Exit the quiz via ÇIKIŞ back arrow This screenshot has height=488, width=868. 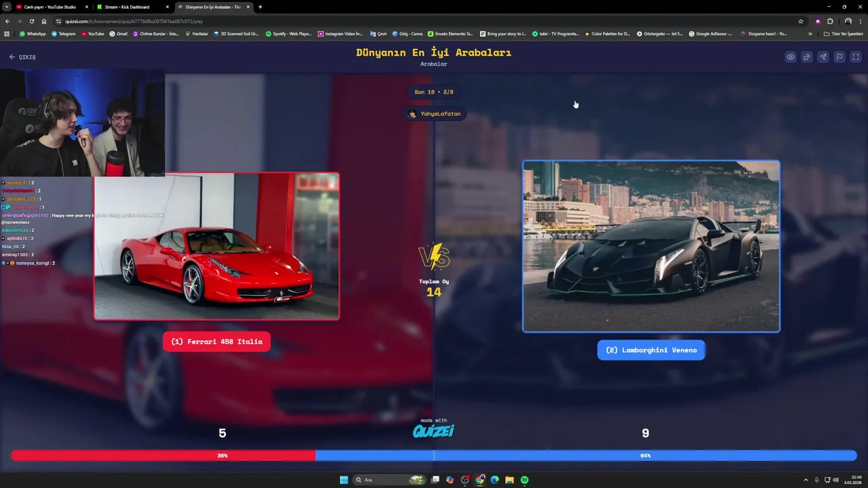pyautogui.click(x=22, y=57)
